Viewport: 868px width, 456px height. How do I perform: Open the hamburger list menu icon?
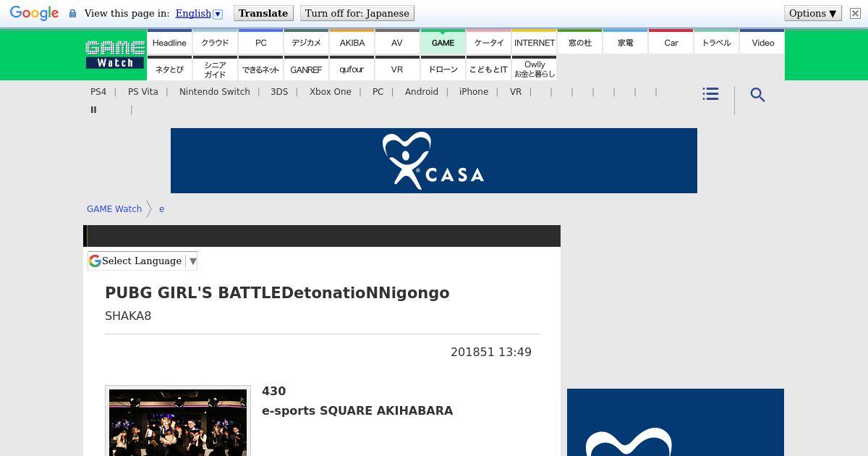click(710, 94)
